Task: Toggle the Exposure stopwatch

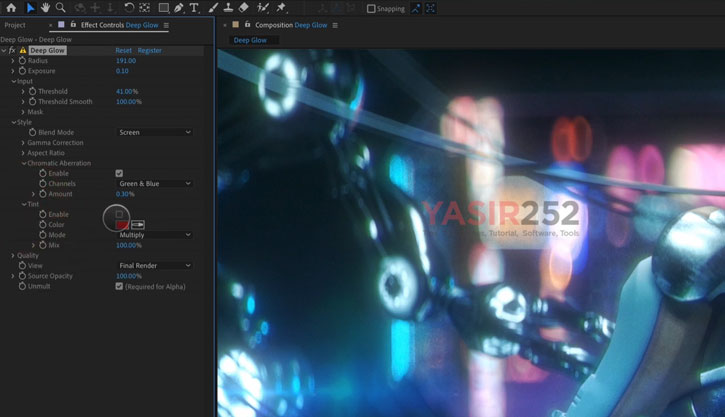Action: point(22,71)
